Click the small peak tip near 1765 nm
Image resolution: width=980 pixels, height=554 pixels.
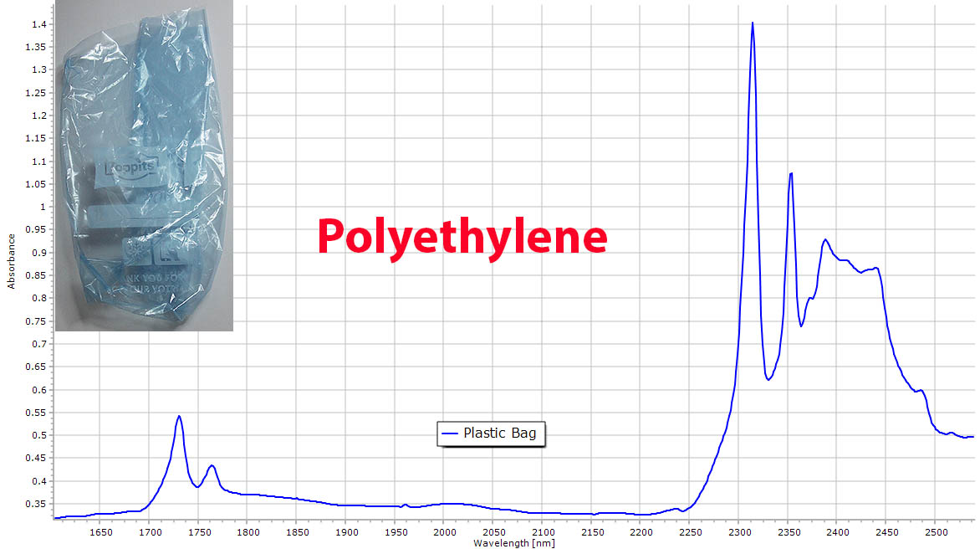(x=212, y=465)
